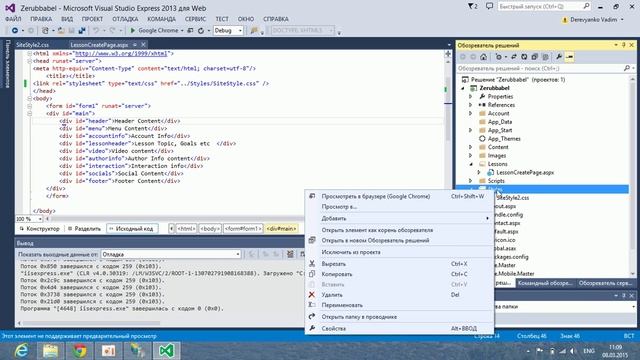
Task: Open Google Chrome from the taskbar
Action: pyautogui.click(x=80, y=351)
